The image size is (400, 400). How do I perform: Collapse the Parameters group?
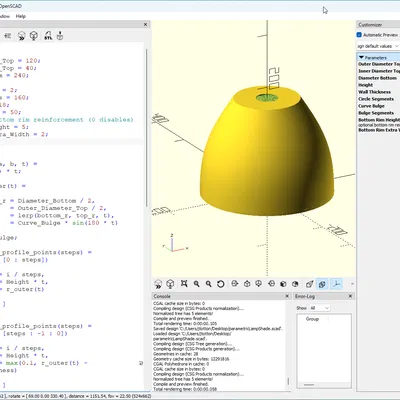361,57
